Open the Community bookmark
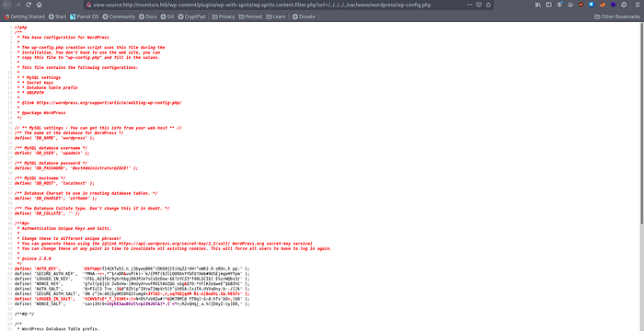644x331 pixels. point(119,17)
